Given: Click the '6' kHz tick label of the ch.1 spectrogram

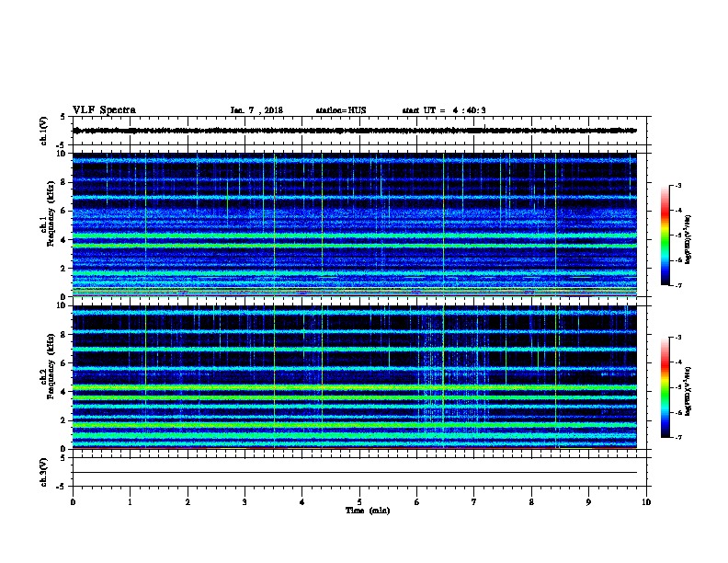Looking at the screenshot, I should [x=63, y=211].
